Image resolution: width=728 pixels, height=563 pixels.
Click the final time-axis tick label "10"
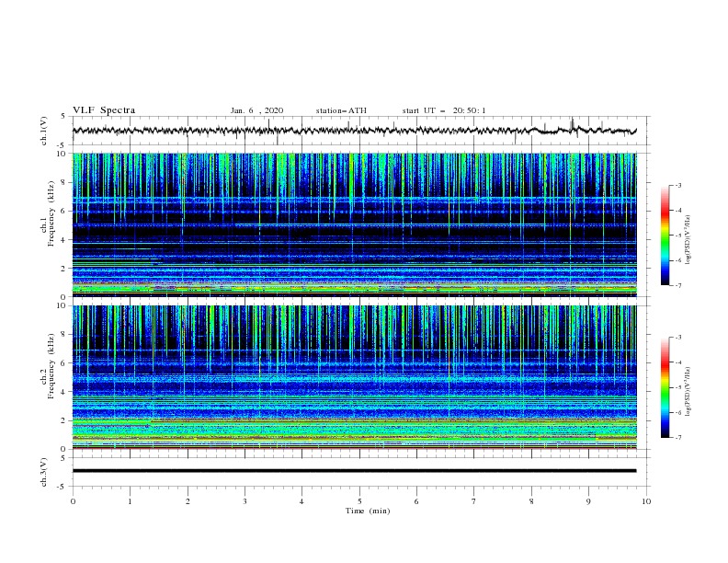coord(646,501)
